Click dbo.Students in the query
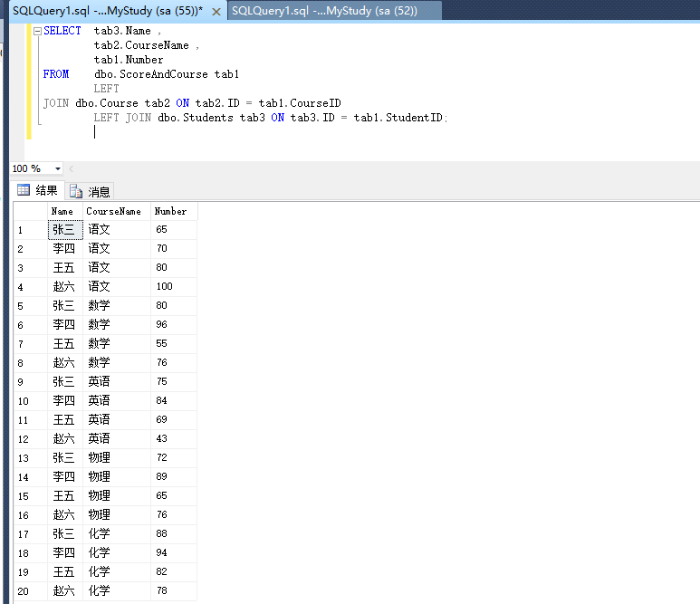Screen dimensions: 700x604 pyautogui.click(x=196, y=118)
